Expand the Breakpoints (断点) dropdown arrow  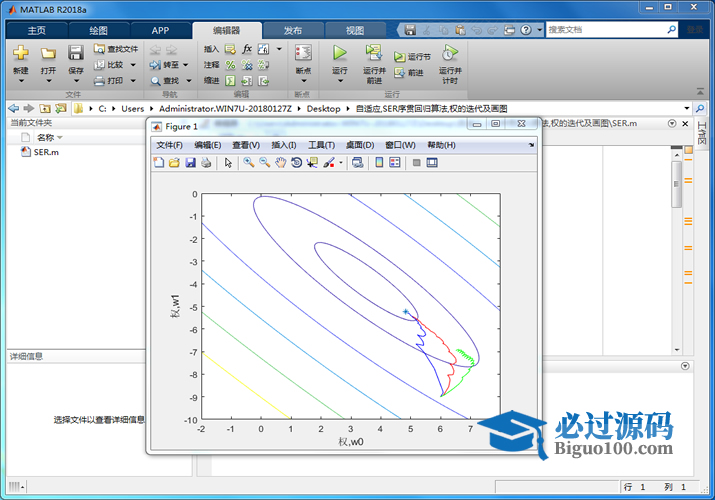point(304,81)
